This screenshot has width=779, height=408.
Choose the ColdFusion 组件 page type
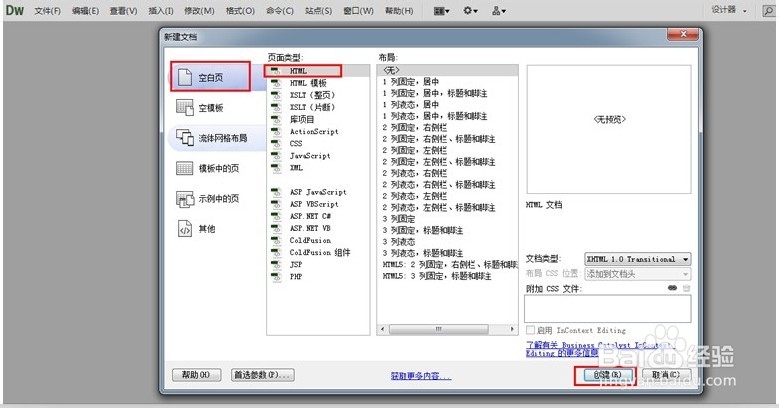[x=318, y=252]
